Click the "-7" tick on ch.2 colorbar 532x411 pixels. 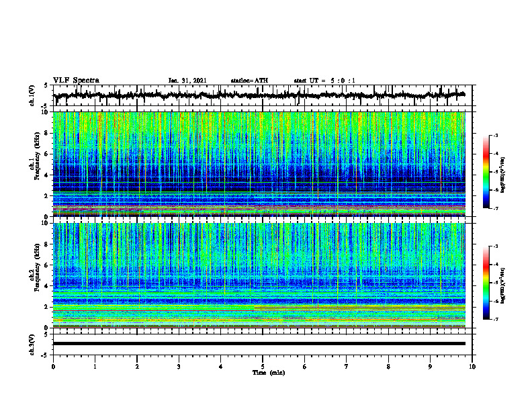point(495,320)
